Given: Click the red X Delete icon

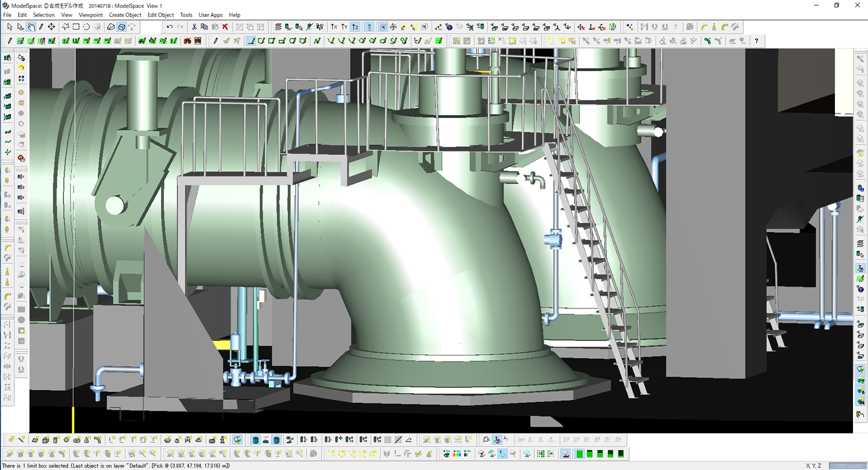Looking at the screenshot, I should [225, 27].
